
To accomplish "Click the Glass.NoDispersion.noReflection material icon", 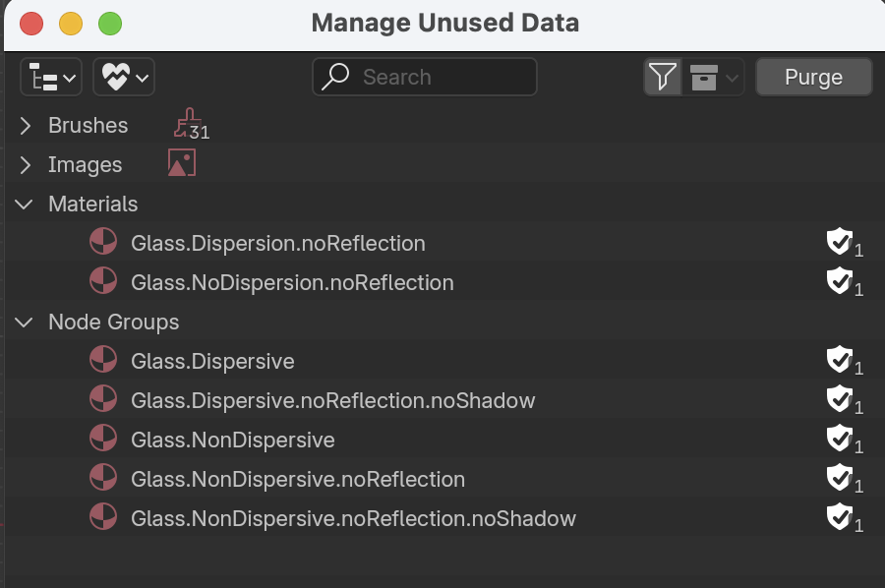I will (x=103, y=281).
